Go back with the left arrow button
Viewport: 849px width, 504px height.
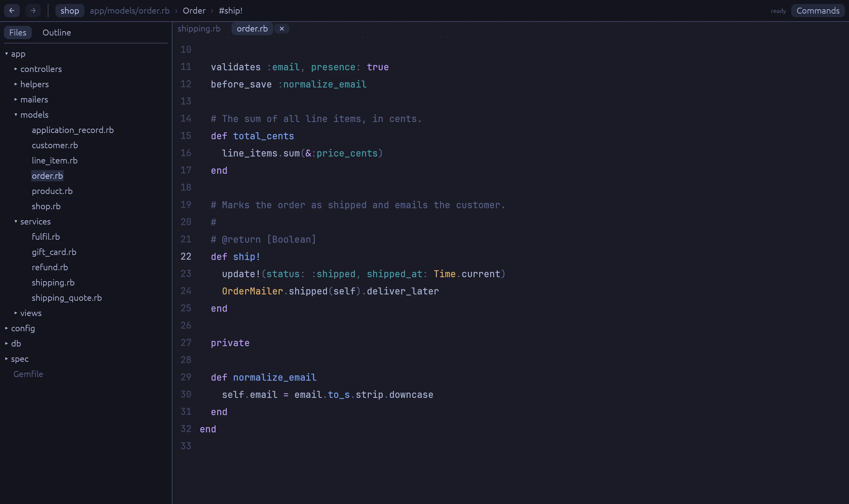(12, 11)
